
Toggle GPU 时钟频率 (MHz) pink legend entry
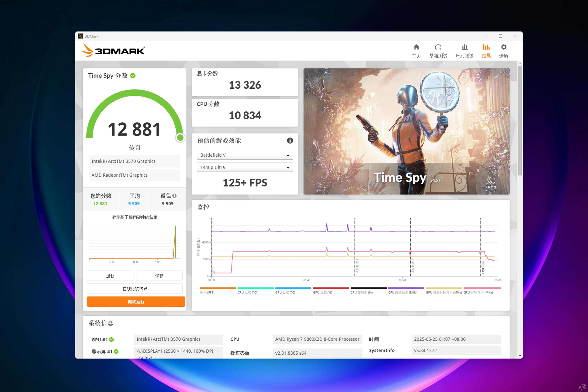(482, 291)
